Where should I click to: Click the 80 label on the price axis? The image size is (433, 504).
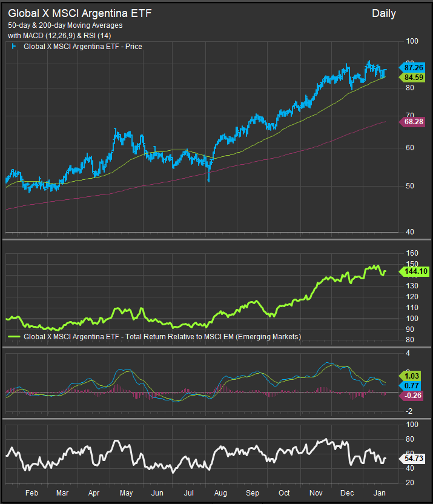tap(410, 87)
